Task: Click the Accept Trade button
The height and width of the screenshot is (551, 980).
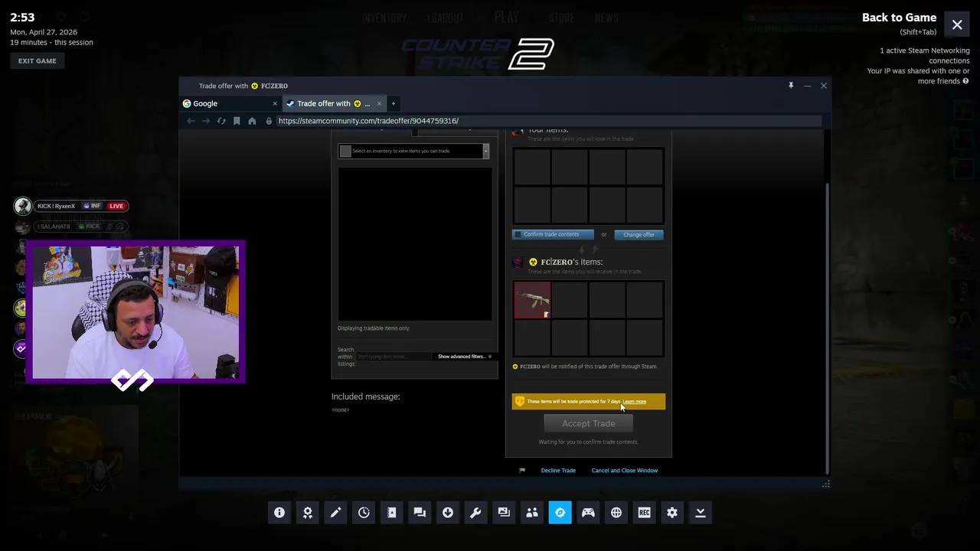Action: coord(588,423)
